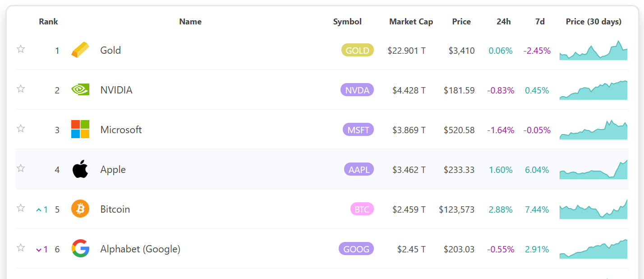Click the Google logo icon
Viewport: 644px width, 279px height.
(x=80, y=248)
